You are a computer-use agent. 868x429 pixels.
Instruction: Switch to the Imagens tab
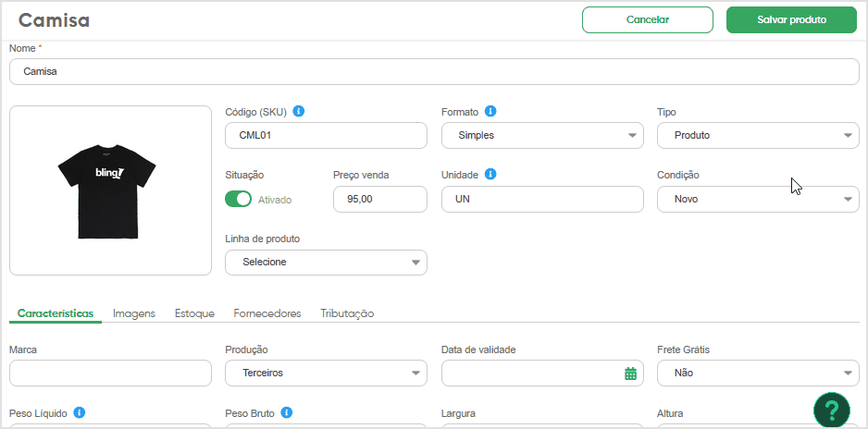(x=134, y=313)
